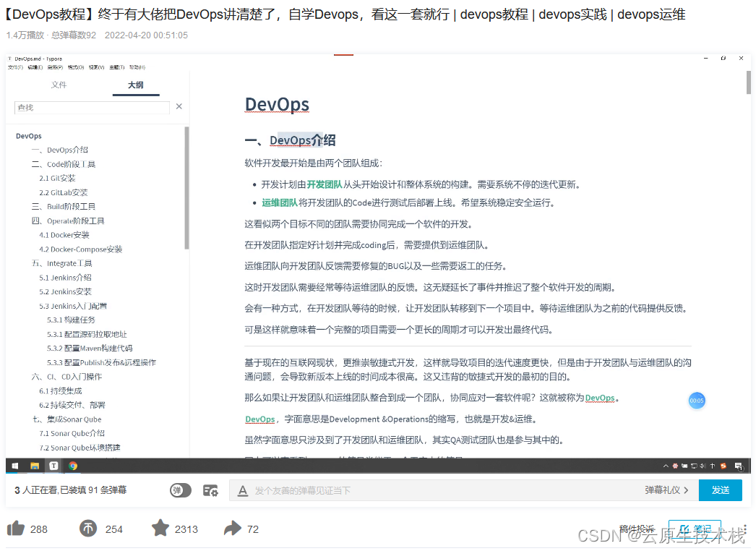Click the DevOps document title heading

277,104
